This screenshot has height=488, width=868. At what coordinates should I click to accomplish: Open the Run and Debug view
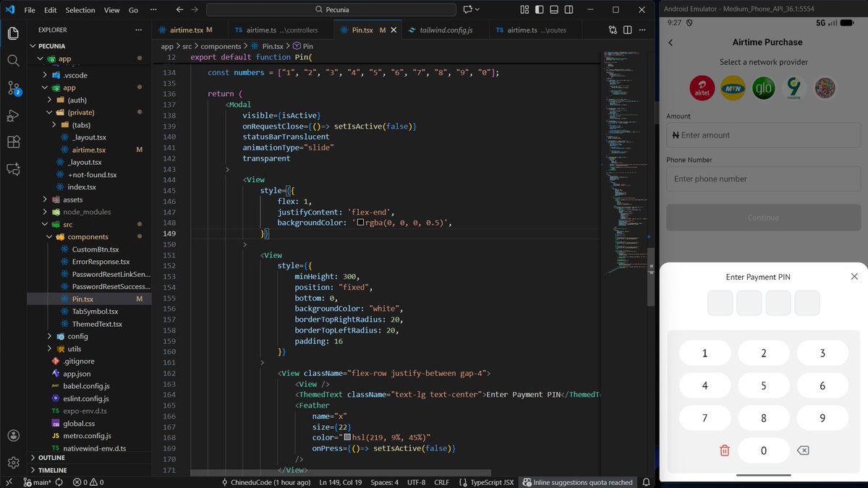click(x=13, y=115)
